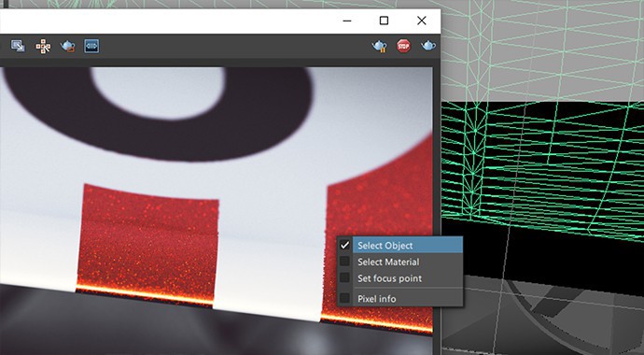The width and height of the screenshot is (644, 355).
Task: Tick the checkbox beside Select Material
Action: [345, 262]
